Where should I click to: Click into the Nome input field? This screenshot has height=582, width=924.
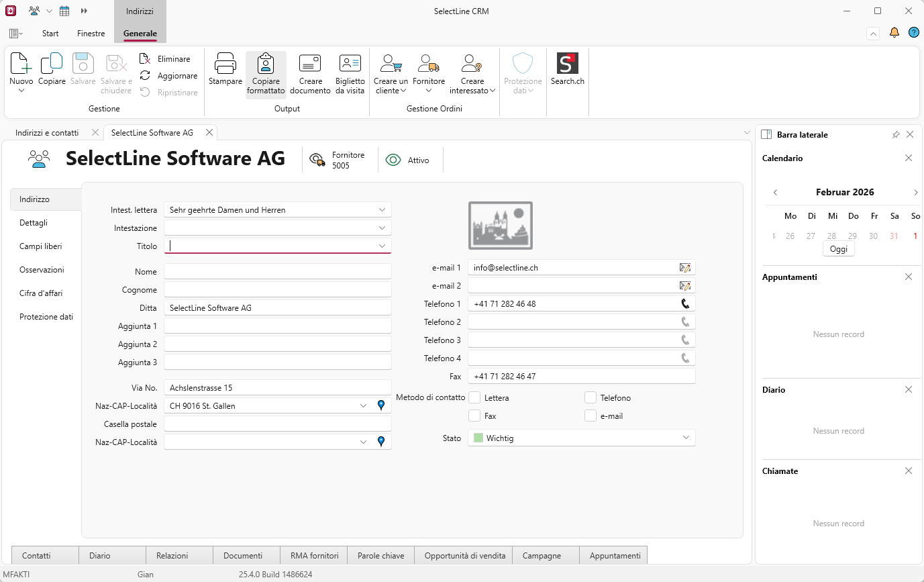pos(277,272)
